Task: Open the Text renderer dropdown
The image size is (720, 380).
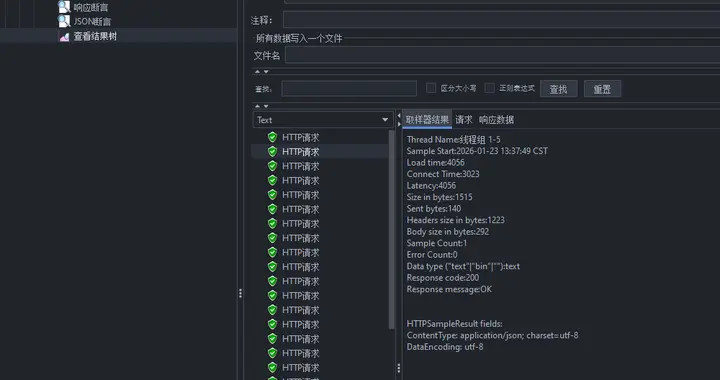Action: click(x=323, y=120)
